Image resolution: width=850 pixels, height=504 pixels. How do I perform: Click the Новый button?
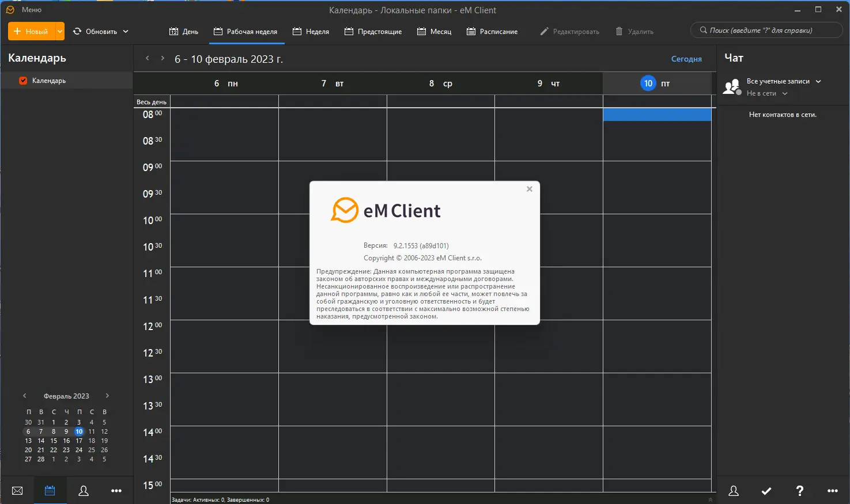[x=32, y=31]
